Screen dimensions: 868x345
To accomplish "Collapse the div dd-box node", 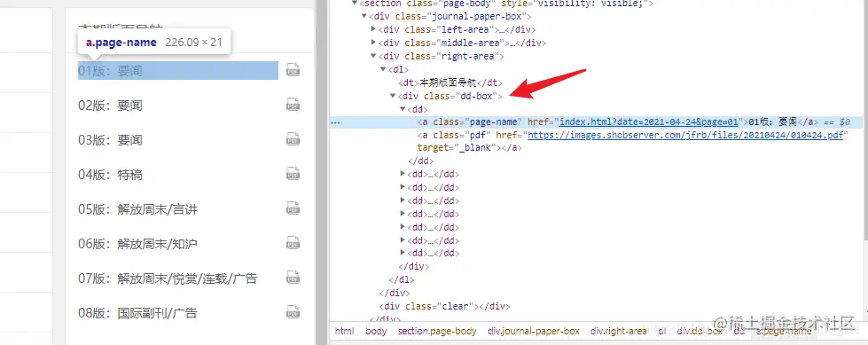I will click(x=393, y=96).
